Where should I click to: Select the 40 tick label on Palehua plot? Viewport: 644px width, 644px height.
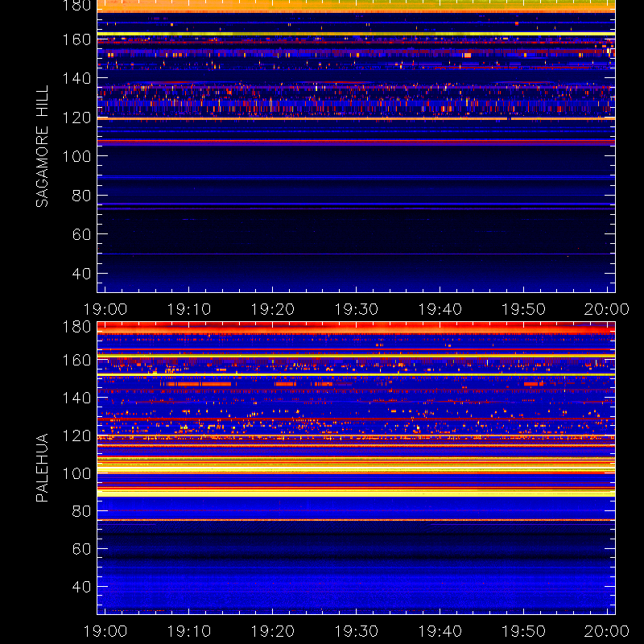point(81,587)
